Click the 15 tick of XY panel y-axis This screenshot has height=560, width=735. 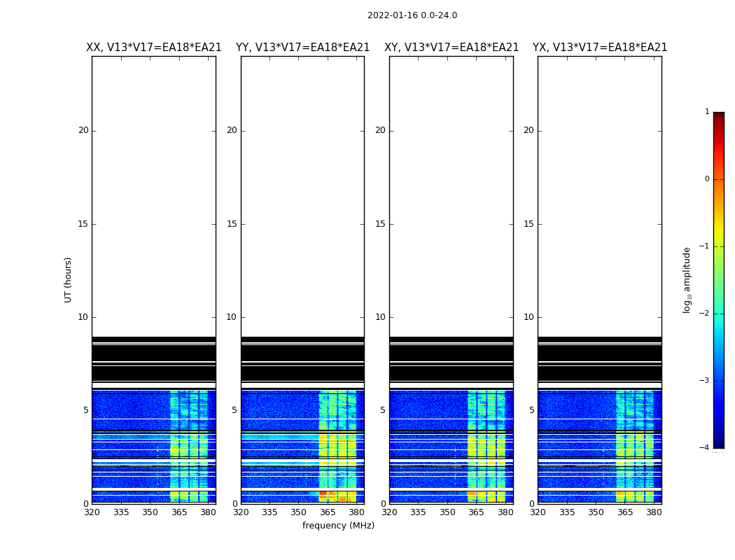coord(380,223)
